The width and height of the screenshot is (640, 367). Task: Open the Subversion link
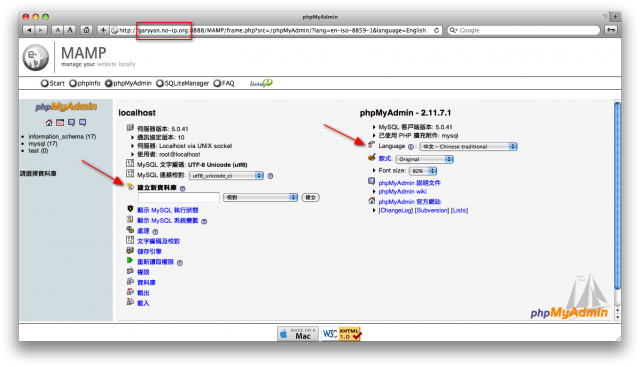(x=432, y=211)
